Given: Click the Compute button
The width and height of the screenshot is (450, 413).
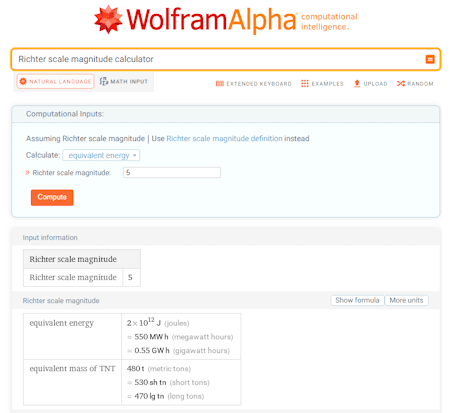Looking at the screenshot, I should coord(52,197).
